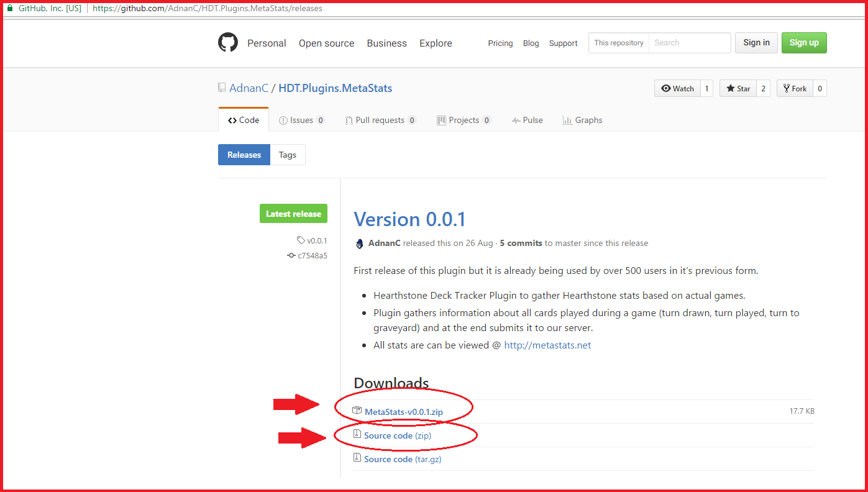Open the Support link
Image resolution: width=868 pixels, height=492 pixels.
pyautogui.click(x=563, y=43)
